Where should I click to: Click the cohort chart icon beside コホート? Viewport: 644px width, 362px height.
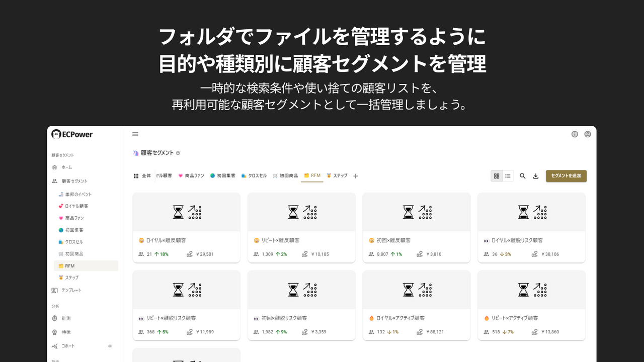pyautogui.click(x=55, y=346)
